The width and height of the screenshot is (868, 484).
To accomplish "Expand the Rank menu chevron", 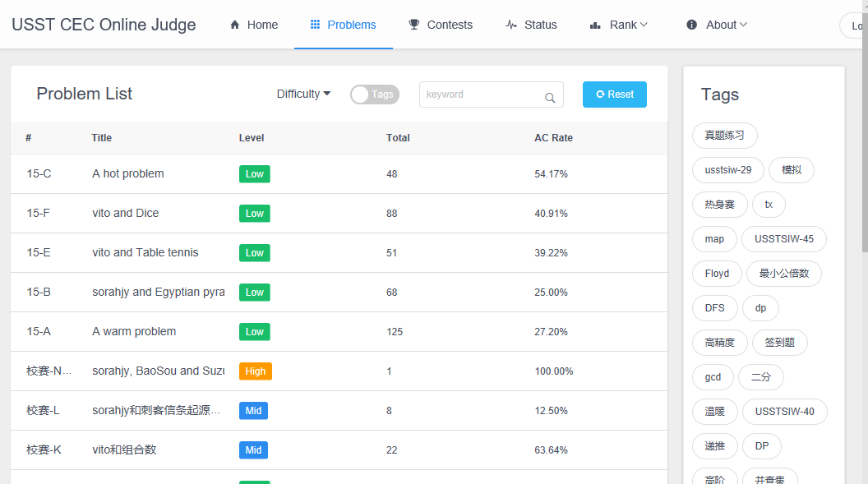I will (644, 25).
